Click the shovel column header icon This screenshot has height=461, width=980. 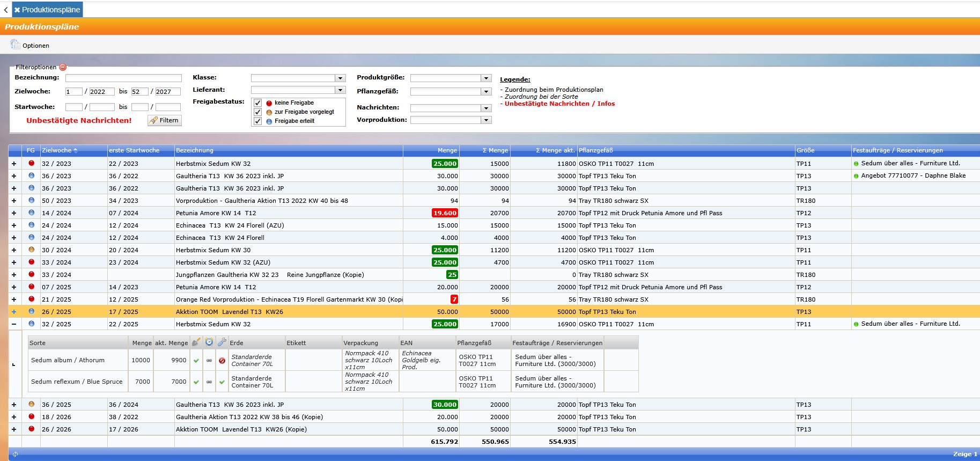(196, 342)
